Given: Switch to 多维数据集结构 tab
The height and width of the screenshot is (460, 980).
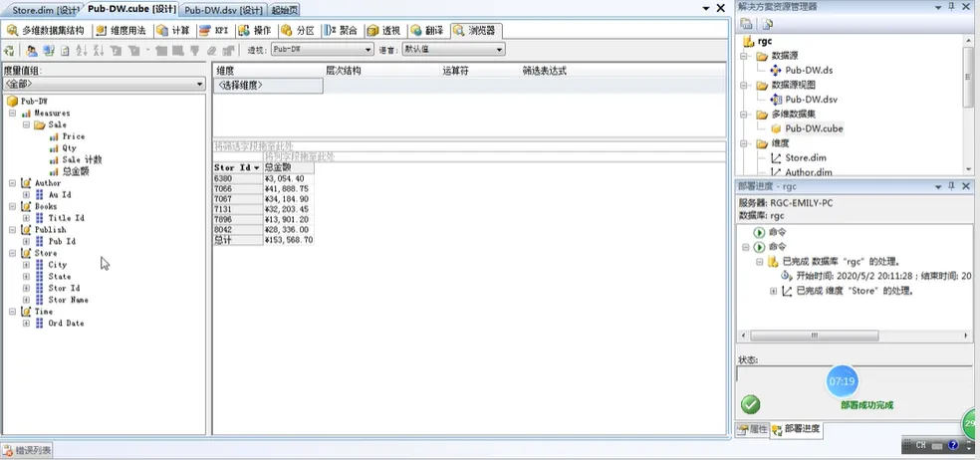Looking at the screenshot, I should pos(48,30).
